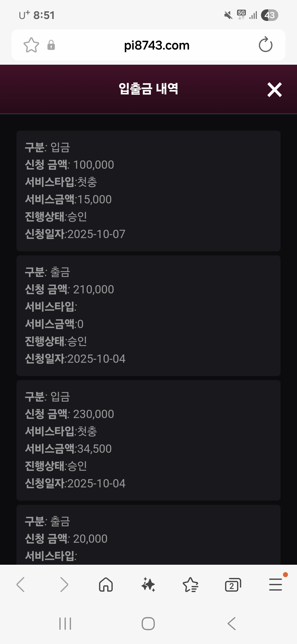Open the browser hamburger menu
Viewport: 297px width, 644px height.
pyautogui.click(x=275, y=585)
